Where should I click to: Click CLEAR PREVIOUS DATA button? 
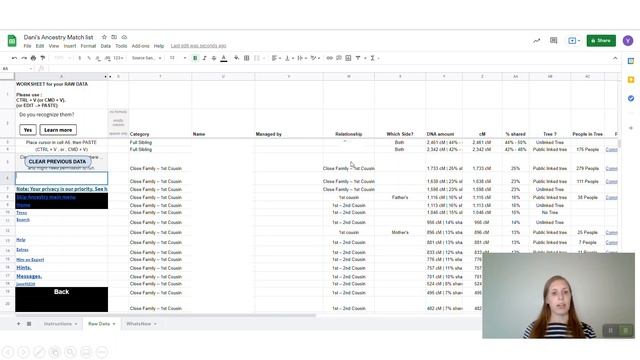[57, 162]
